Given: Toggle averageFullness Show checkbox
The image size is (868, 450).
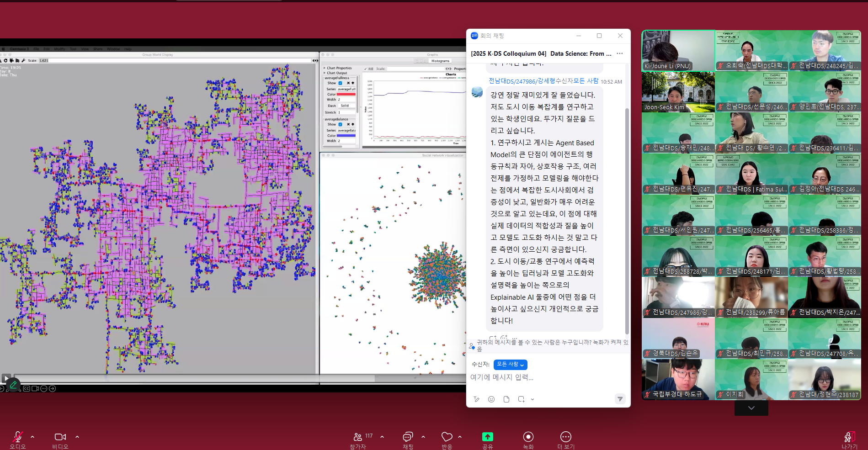Looking at the screenshot, I should click(340, 83).
